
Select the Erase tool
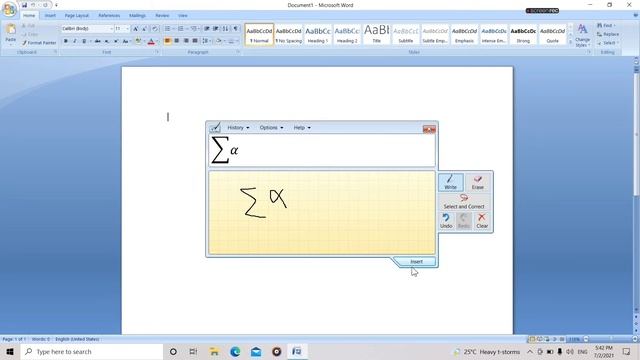coord(478,182)
